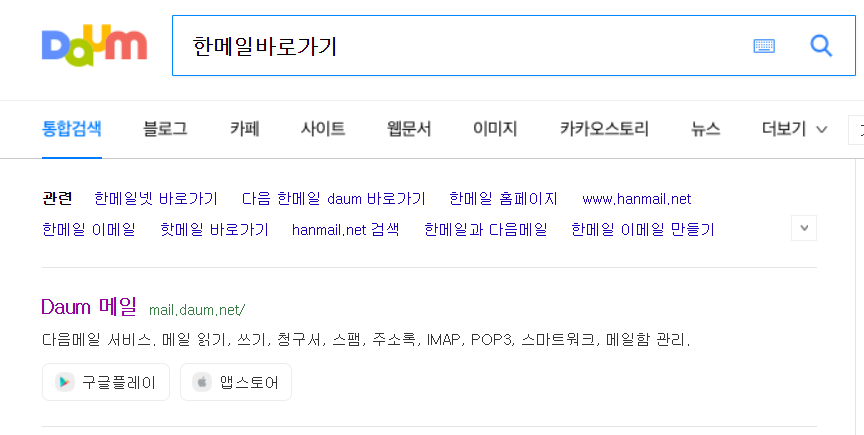Select the 통합검색 tab

coord(72,129)
